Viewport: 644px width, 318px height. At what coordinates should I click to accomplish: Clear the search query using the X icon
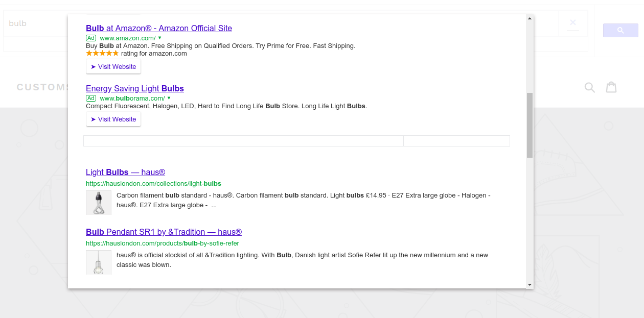click(573, 22)
